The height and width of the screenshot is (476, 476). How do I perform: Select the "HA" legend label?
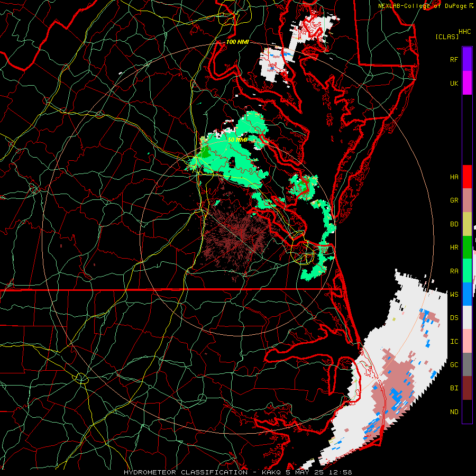coord(454,177)
